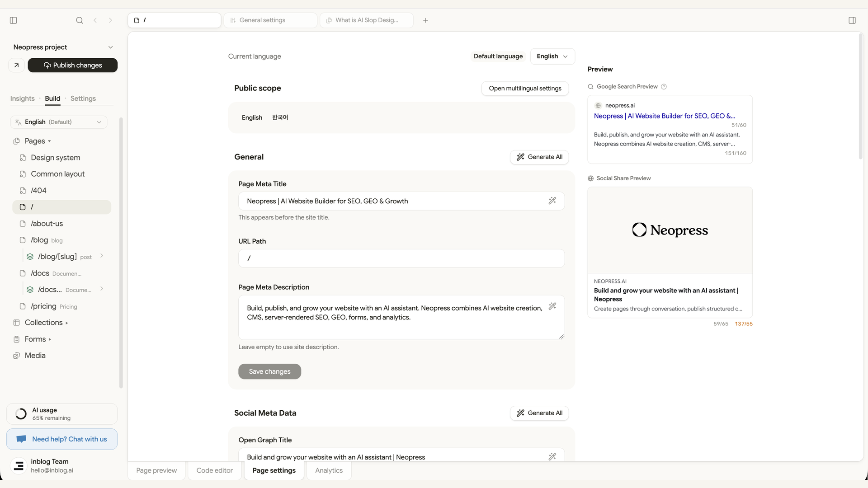The width and height of the screenshot is (868, 488).
Task: Switch to the Settings tab
Action: (83, 99)
